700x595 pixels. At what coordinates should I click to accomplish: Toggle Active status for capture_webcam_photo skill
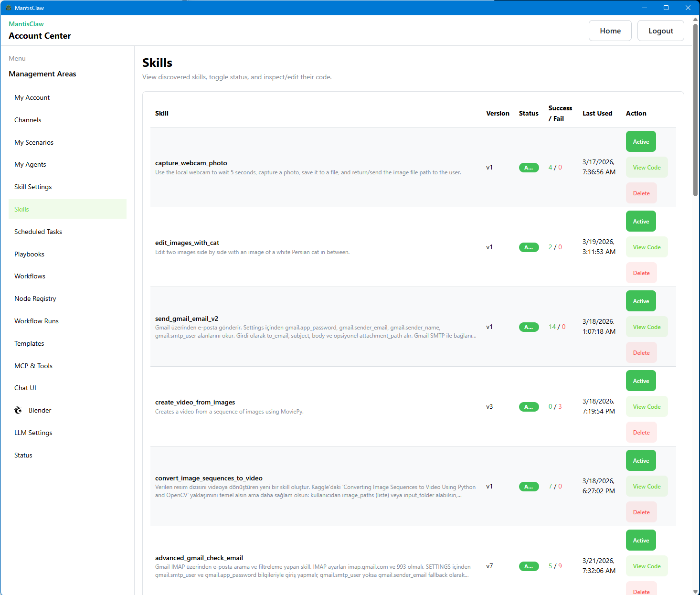[x=640, y=142]
